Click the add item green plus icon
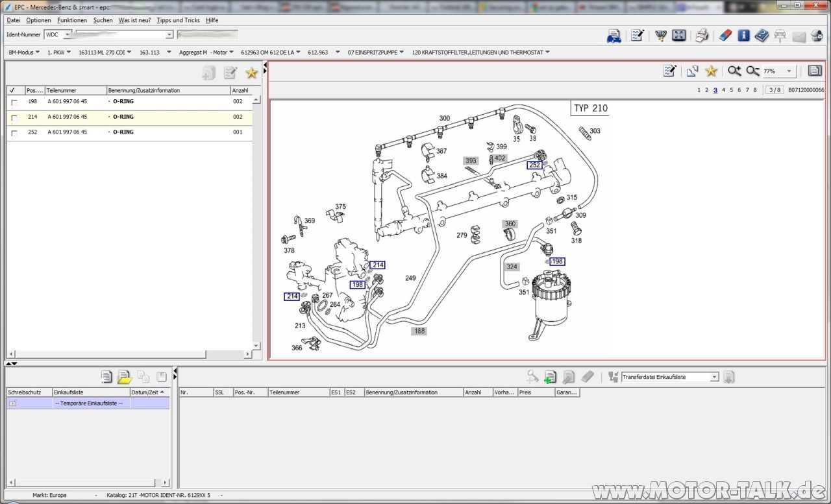 [x=550, y=377]
